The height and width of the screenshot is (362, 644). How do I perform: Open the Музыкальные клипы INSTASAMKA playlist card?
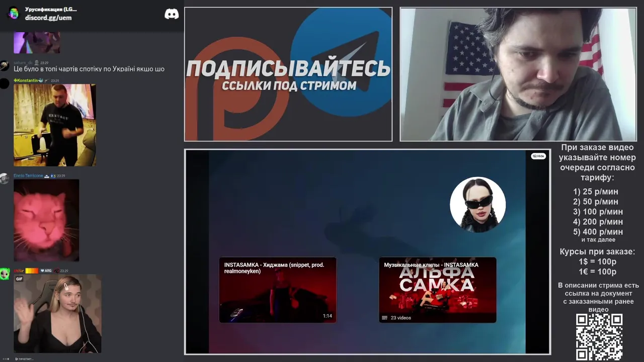(x=438, y=290)
